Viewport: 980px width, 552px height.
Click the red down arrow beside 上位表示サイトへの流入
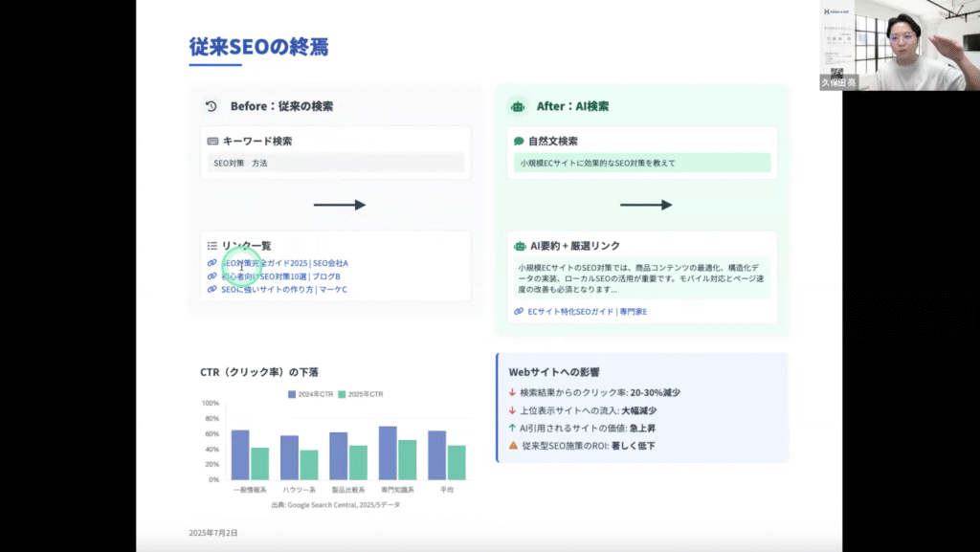point(513,410)
